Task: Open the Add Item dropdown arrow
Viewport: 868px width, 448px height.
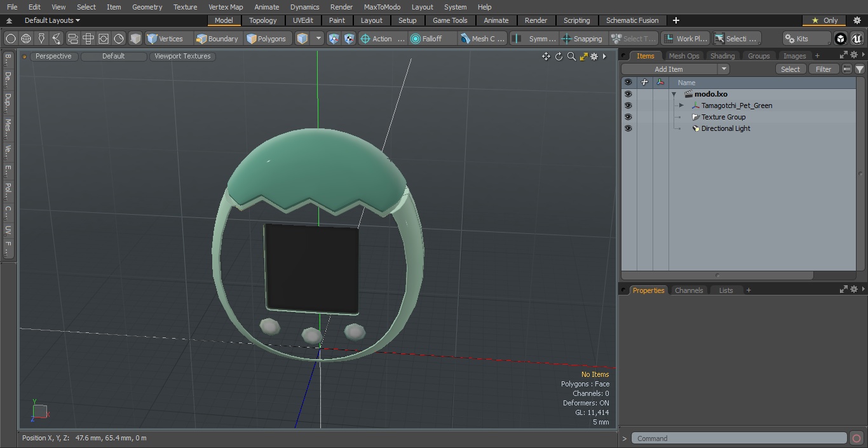Action: click(723, 69)
